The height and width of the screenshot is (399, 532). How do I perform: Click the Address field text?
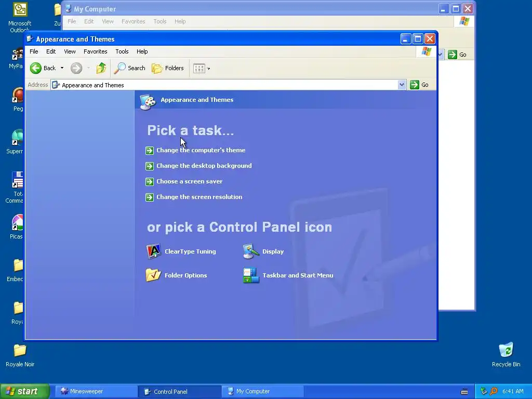click(x=92, y=85)
